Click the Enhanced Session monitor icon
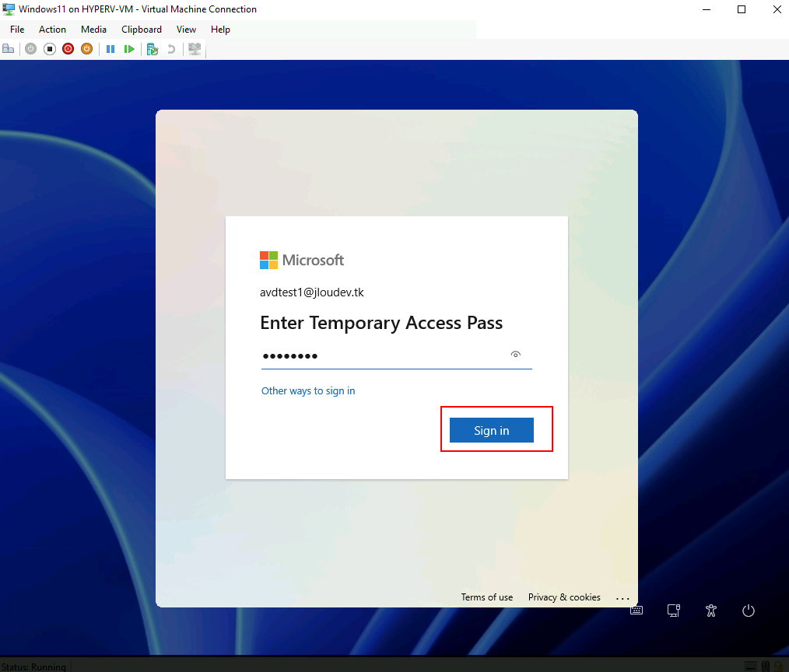Image resolution: width=789 pixels, height=672 pixels. 195,49
